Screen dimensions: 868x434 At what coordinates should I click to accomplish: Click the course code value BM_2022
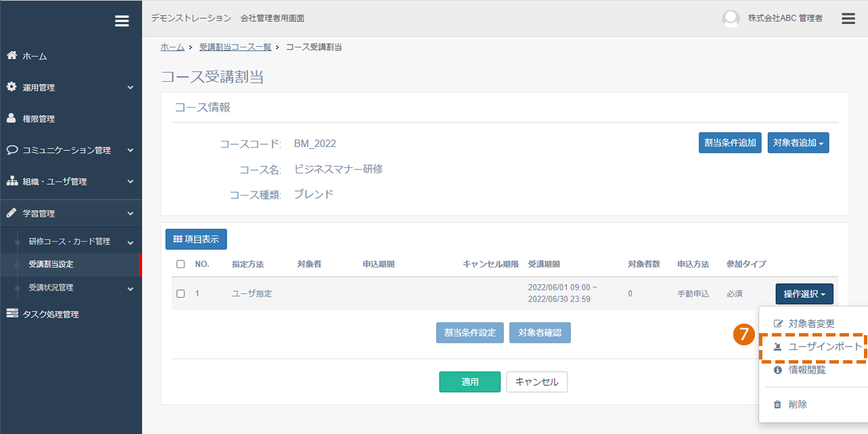click(x=315, y=144)
